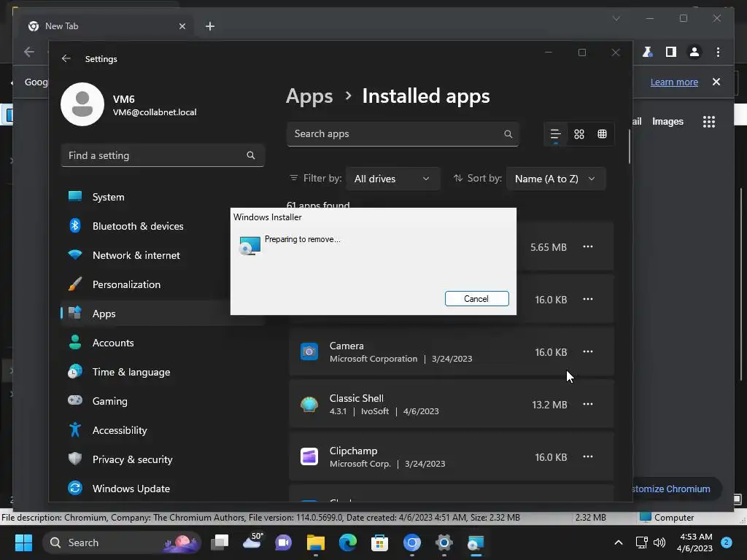Viewport: 747px width, 560px height.
Task: Cancel the Windows Installer removal
Action: 476,298
